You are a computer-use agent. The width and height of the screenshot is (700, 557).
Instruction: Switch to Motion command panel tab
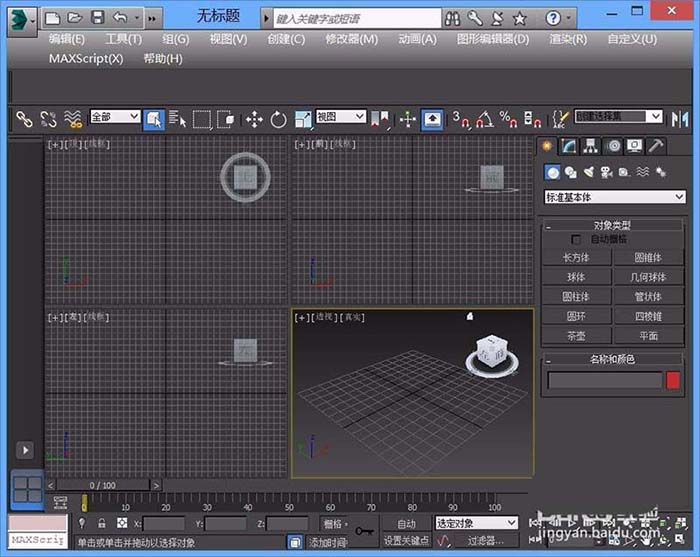613,146
